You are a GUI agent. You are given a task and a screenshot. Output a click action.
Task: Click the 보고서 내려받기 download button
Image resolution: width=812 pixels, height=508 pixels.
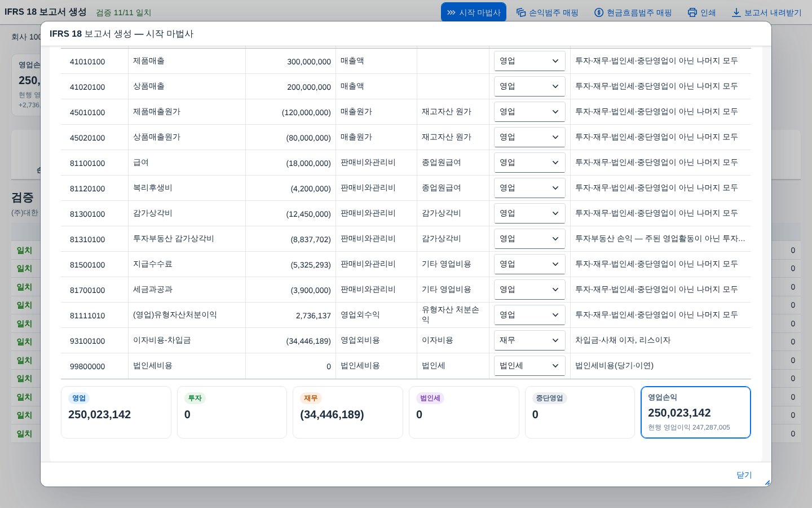(x=766, y=12)
